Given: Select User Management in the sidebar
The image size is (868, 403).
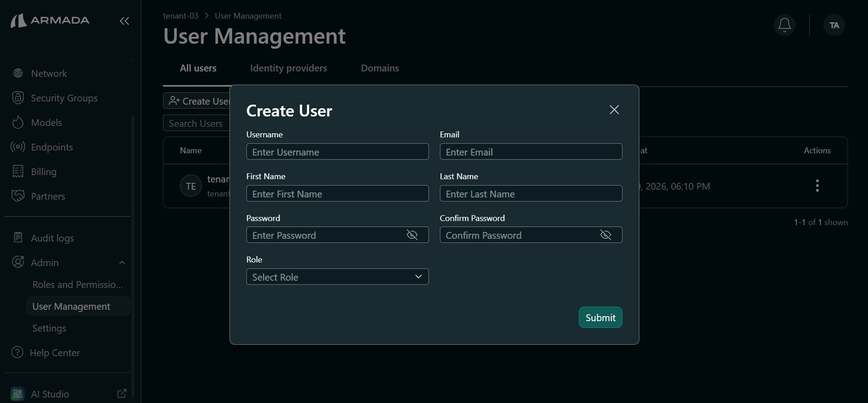Looking at the screenshot, I should pyautogui.click(x=78, y=306).
